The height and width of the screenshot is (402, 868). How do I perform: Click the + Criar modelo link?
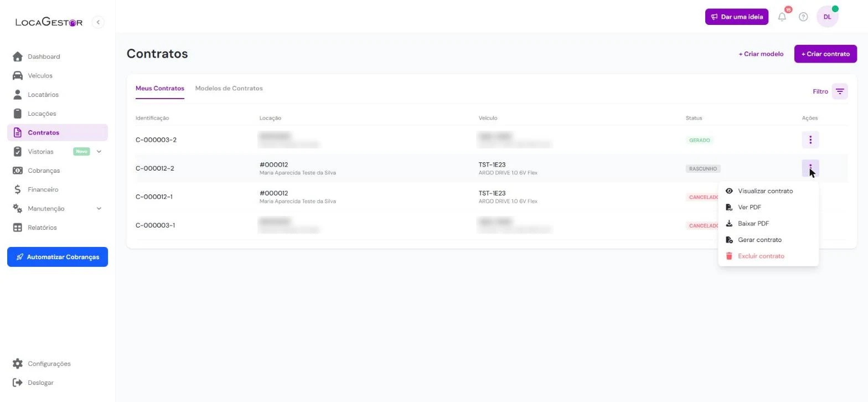761,54
